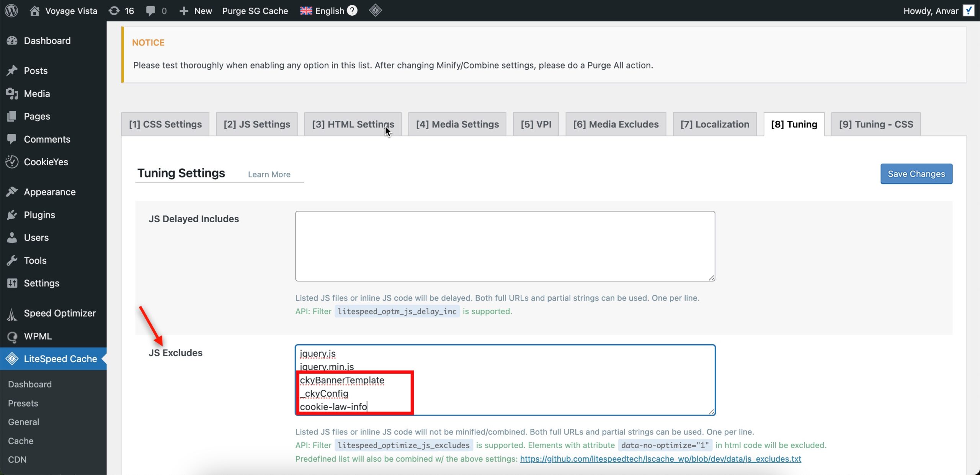Click the Settings sliders icon

(x=12, y=283)
